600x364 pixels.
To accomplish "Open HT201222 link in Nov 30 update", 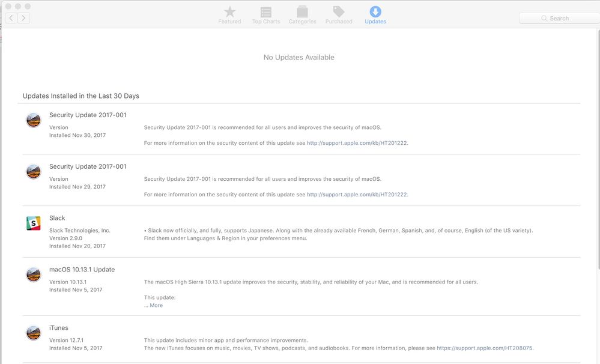I will point(357,143).
